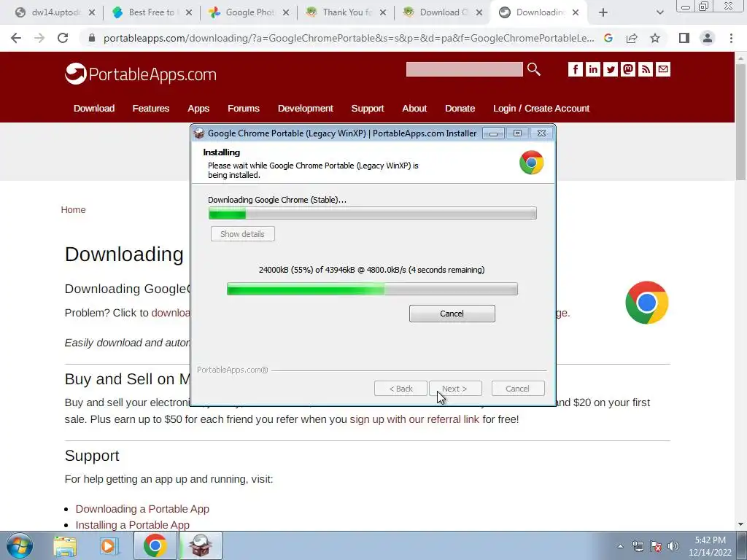Open the Mastodon social icon

(x=628, y=69)
